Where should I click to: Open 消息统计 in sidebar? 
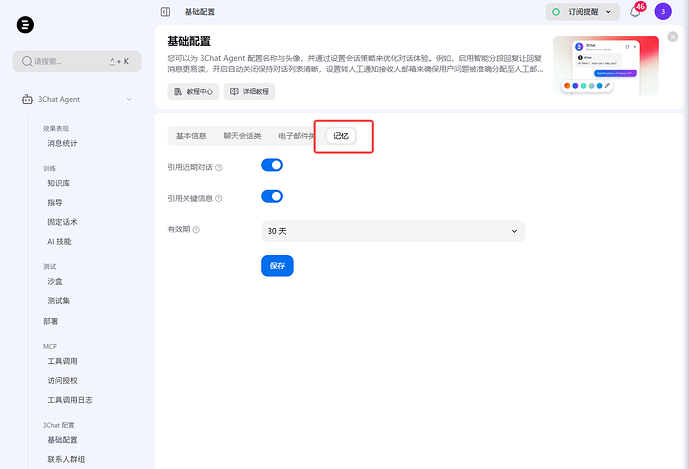coord(62,143)
